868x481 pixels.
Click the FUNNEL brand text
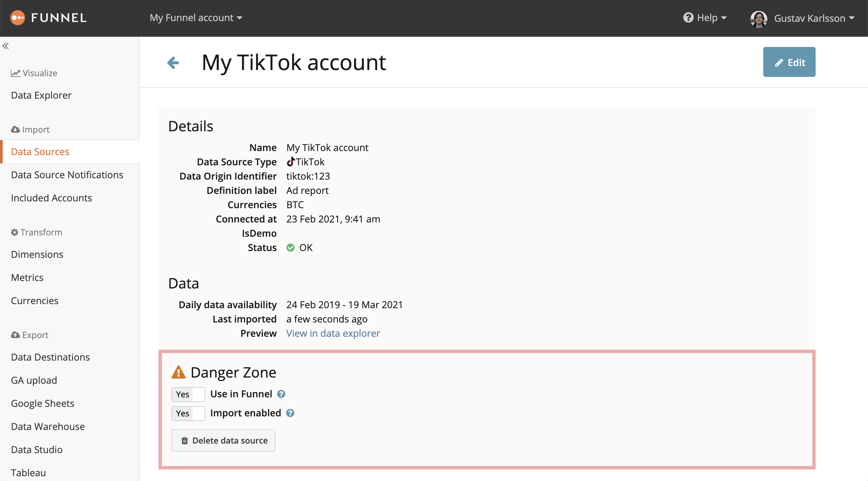[x=59, y=18]
